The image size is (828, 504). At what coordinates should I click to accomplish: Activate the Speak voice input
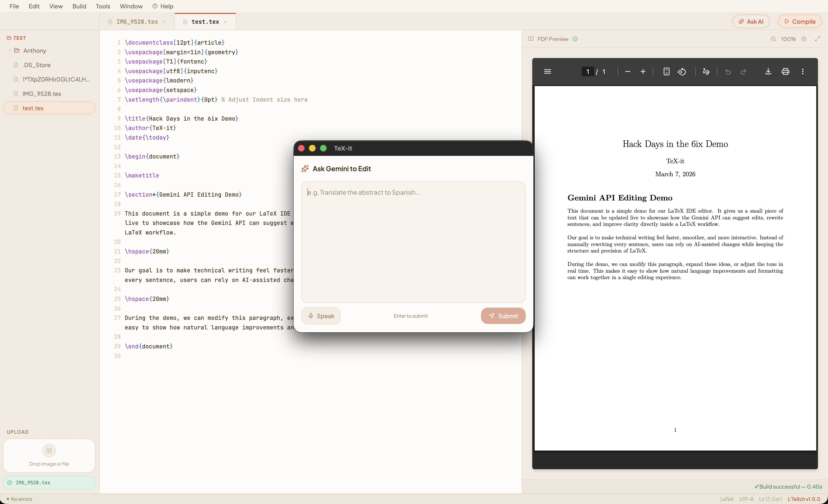coord(321,316)
